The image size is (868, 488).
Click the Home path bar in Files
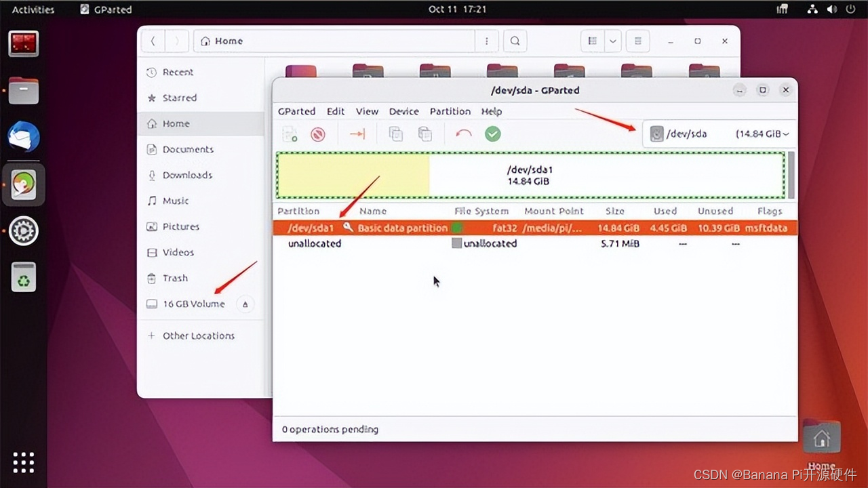point(334,41)
